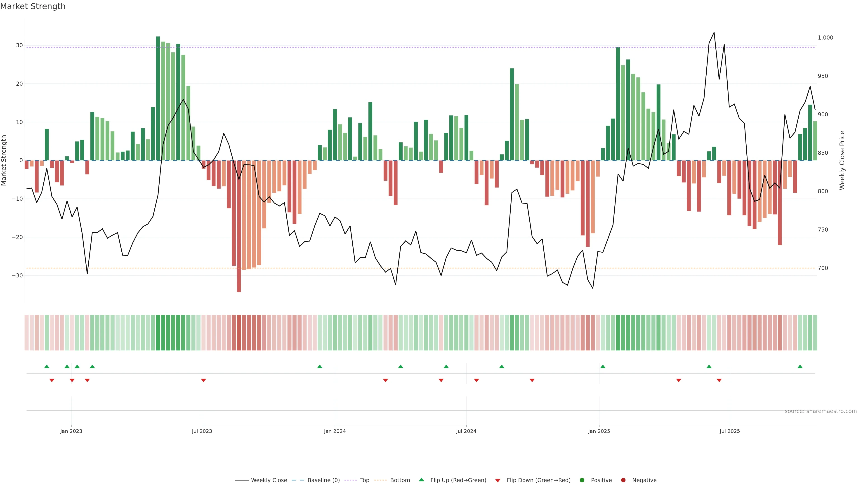868x488 pixels.
Task: Click the Market Strength chart title
Action: click(33, 6)
